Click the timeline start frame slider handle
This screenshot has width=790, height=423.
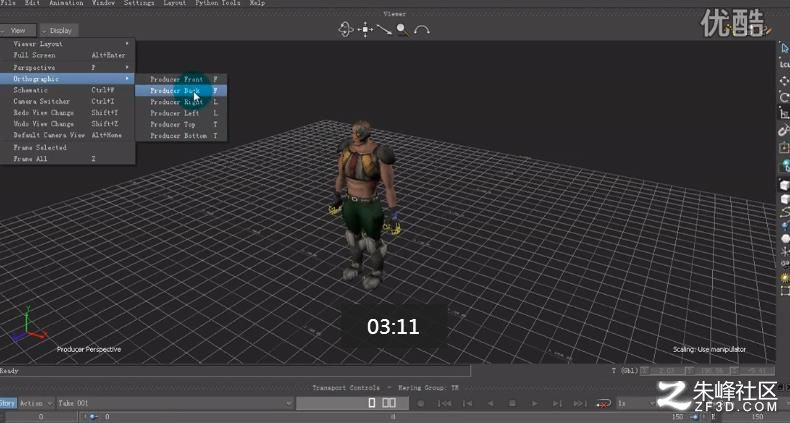(x=93, y=417)
